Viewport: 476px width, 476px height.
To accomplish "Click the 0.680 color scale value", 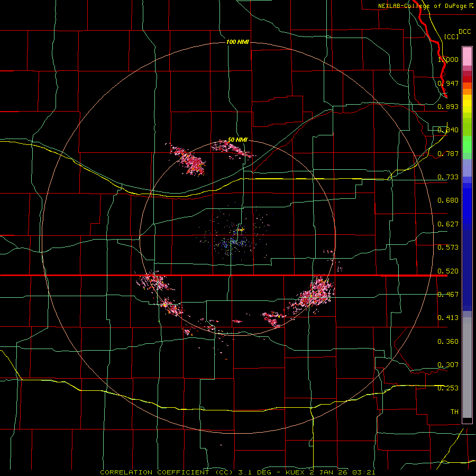I will pyautogui.click(x=448, y=200).
